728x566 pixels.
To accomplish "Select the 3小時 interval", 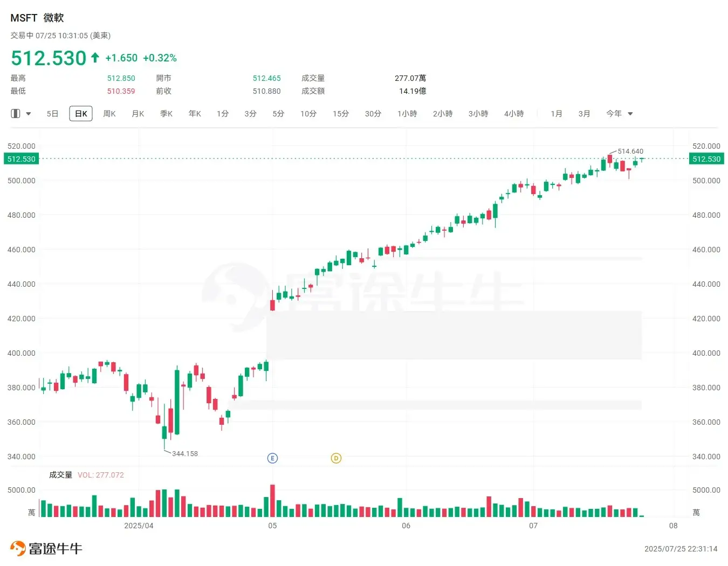I will pyautogui.click(x=478, y=114).
